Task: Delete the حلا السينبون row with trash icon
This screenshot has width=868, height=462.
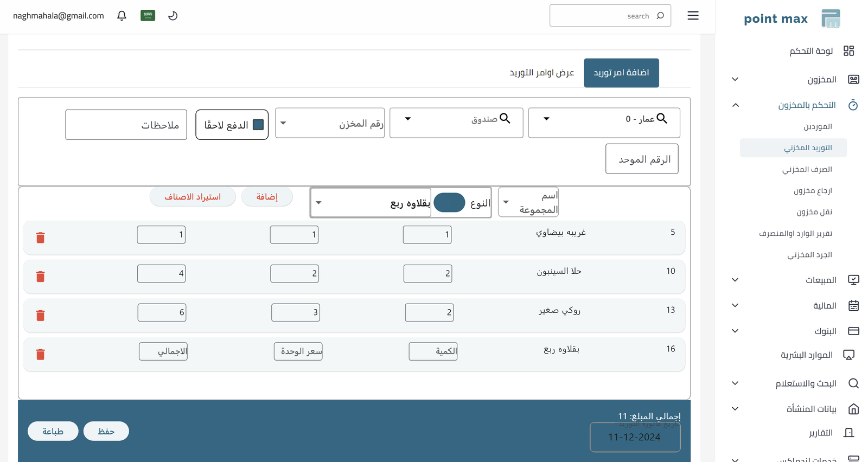Action: [40, 277]
